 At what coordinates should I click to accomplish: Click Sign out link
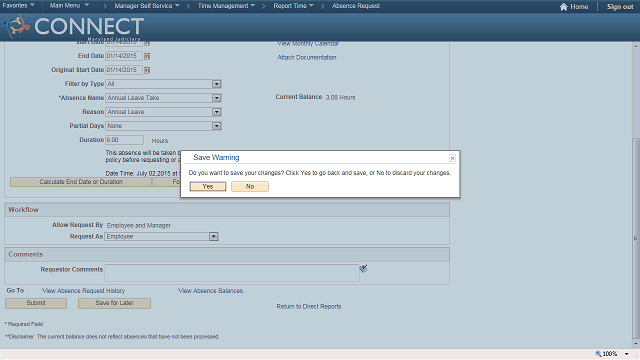point(620,7)
